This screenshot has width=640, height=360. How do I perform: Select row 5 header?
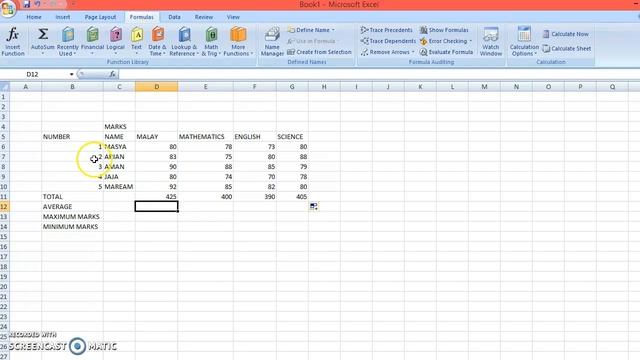4,136
